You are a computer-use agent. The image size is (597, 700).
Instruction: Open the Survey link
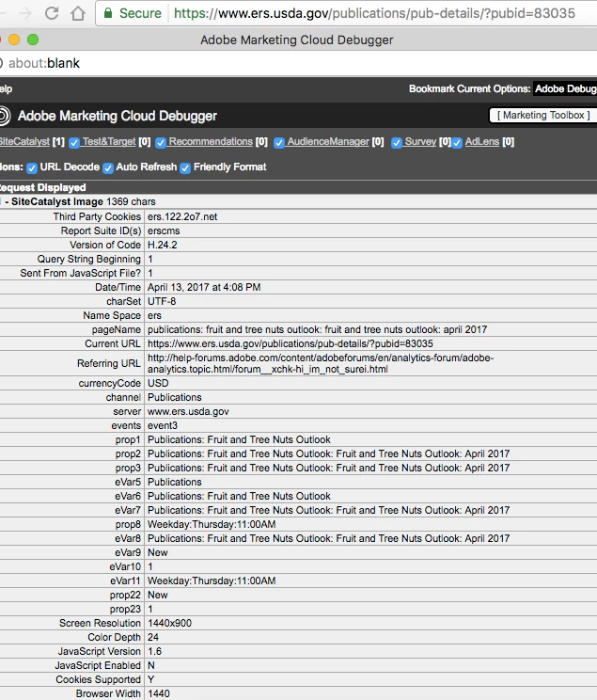click(420, 141)
